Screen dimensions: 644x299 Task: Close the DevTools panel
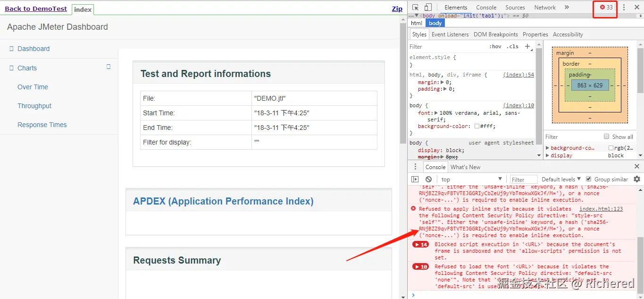636,7
